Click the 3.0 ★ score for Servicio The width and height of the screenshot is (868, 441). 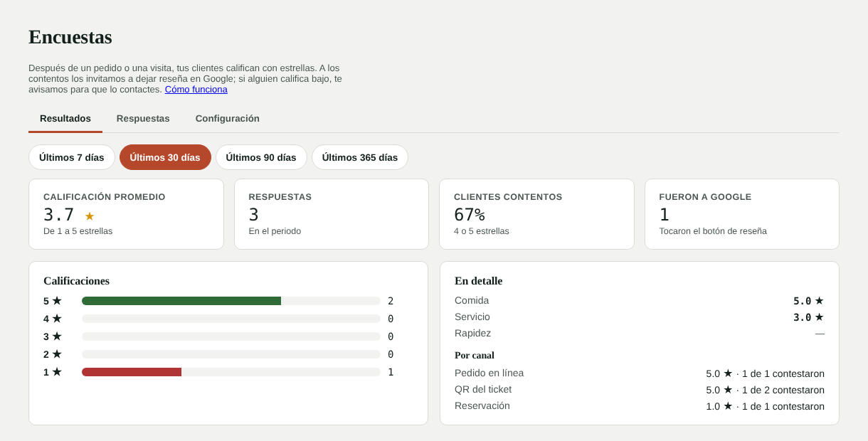click(x=809, y=317)
